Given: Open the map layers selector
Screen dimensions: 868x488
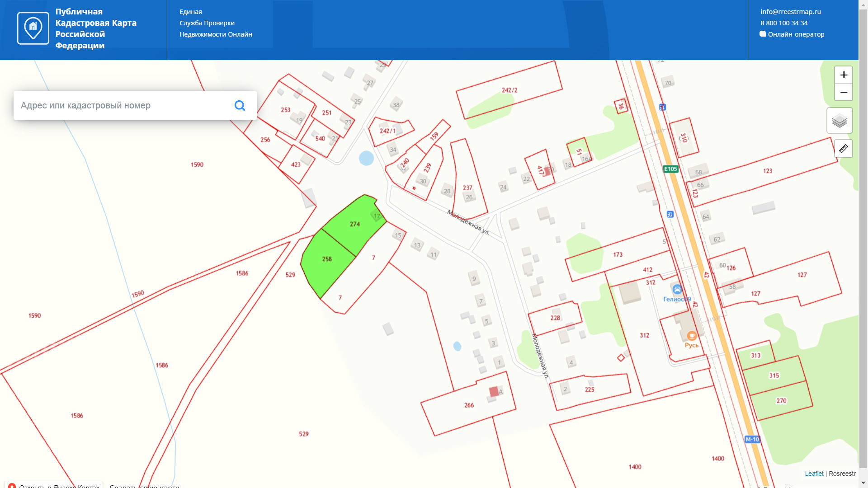Looking at the screenshot, I should point(840,121).
